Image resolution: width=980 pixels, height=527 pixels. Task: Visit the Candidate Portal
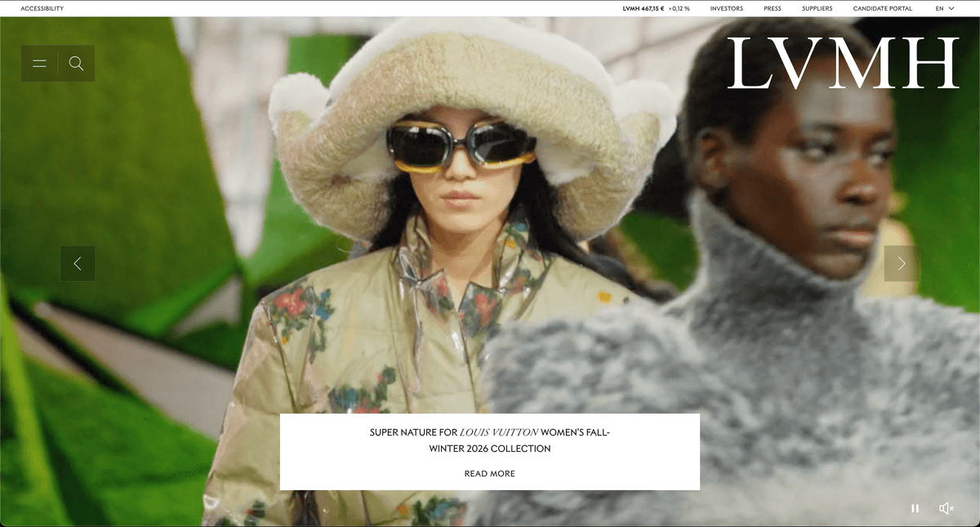tap(883, 8)
